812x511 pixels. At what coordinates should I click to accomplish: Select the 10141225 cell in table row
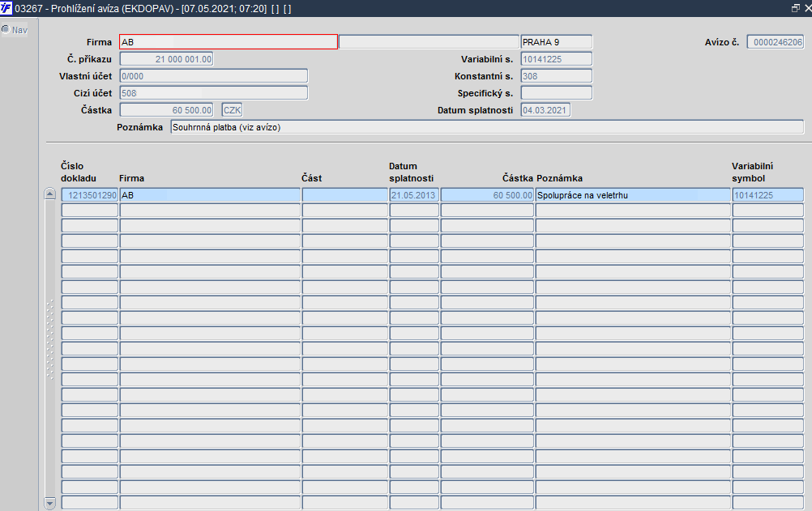[x=768, y=195]
